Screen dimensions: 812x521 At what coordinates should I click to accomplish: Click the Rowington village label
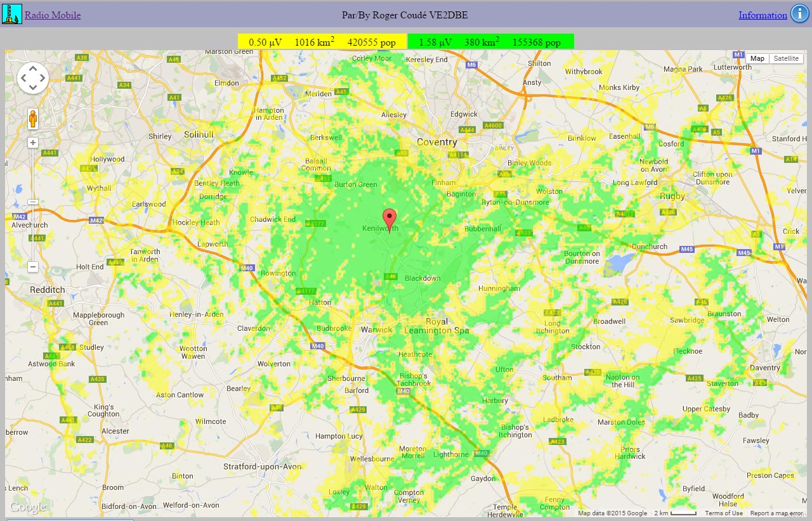coord(278,274)
